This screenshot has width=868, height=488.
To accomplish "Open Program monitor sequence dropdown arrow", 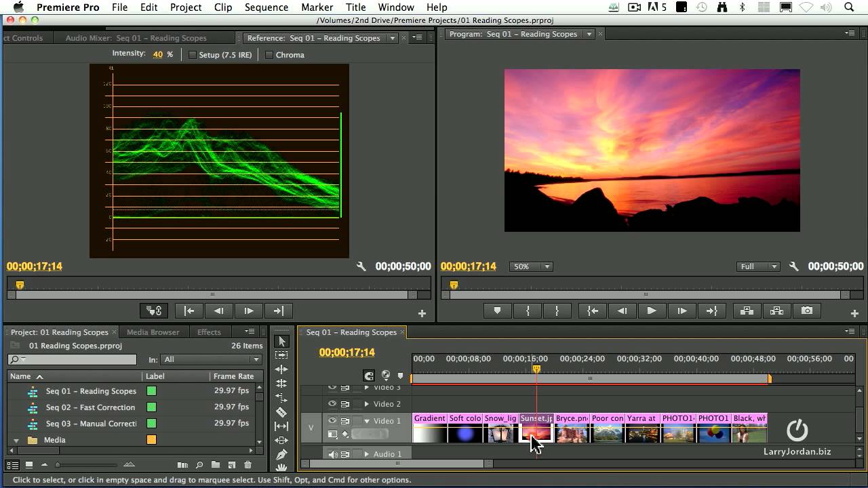I will point(589,34).
